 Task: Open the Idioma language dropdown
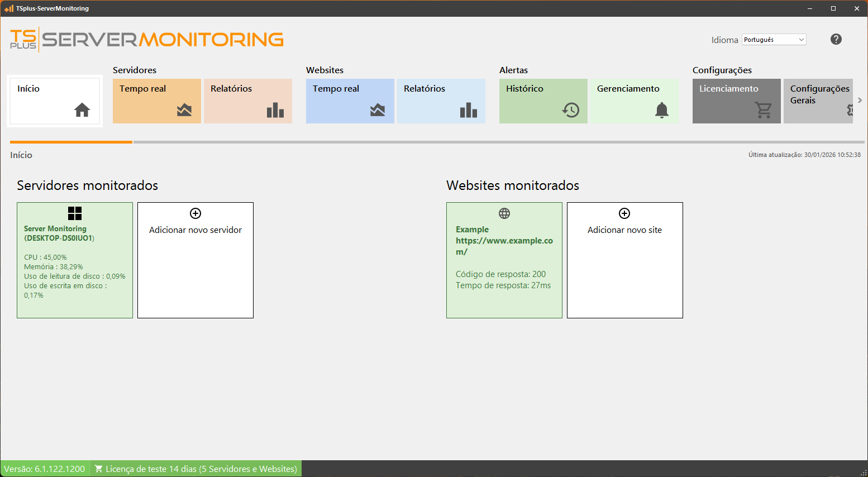point(774,39)
